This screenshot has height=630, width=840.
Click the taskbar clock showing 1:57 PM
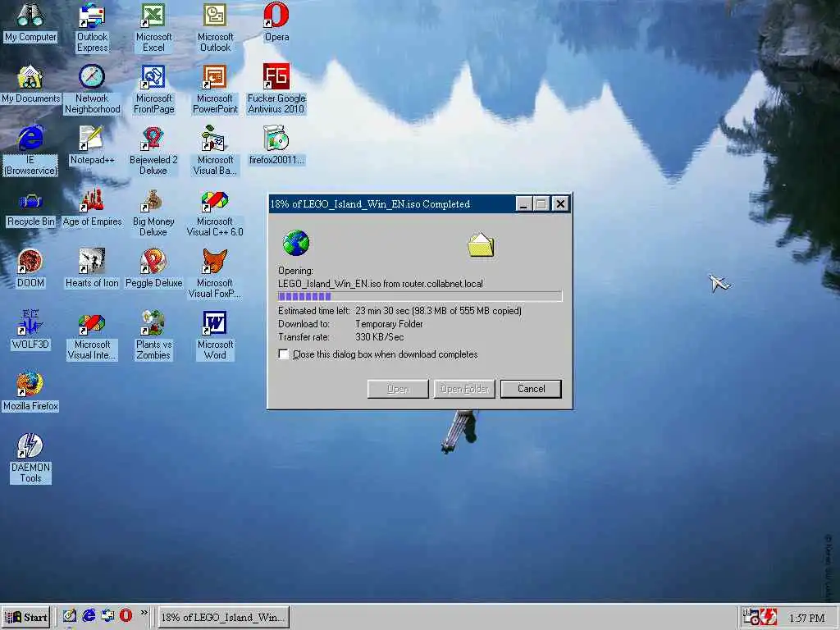coord(807,618)
